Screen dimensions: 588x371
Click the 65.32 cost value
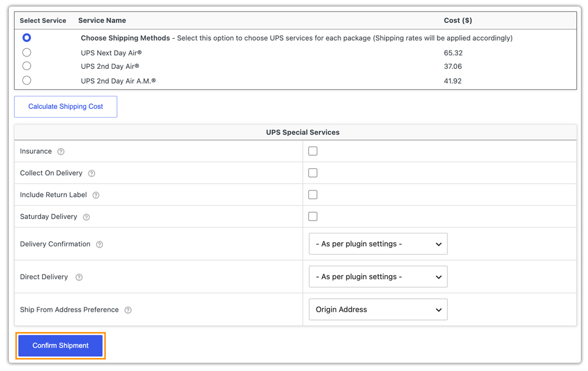(x=453, y=53)
